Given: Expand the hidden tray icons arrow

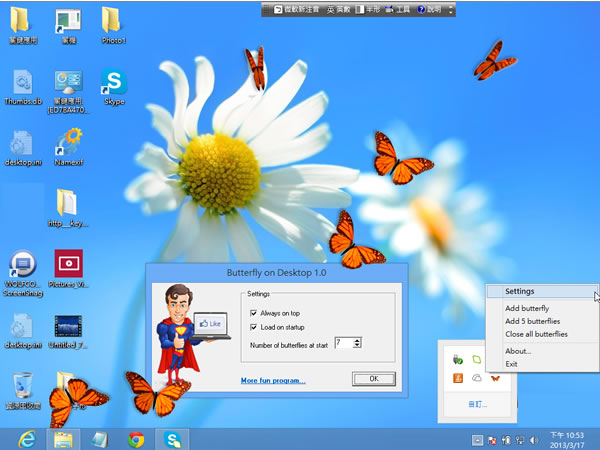Looking at the screenshot, I should coord(477,439).
